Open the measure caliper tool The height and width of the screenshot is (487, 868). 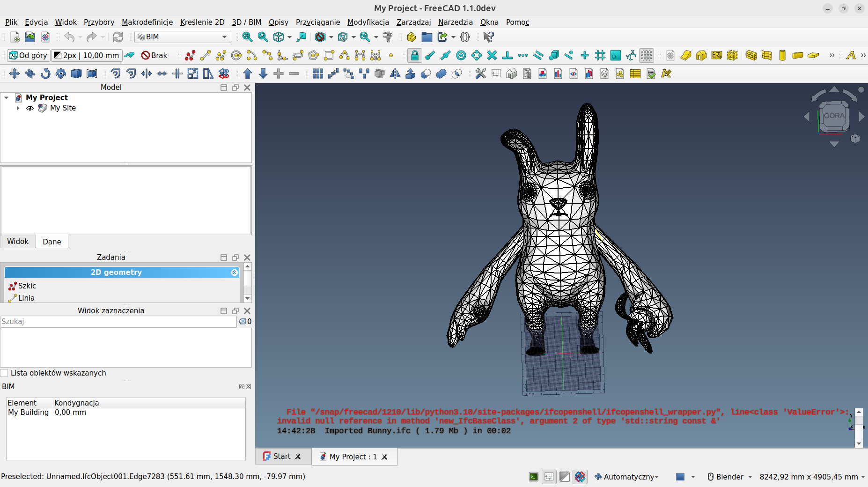[388, 37]
